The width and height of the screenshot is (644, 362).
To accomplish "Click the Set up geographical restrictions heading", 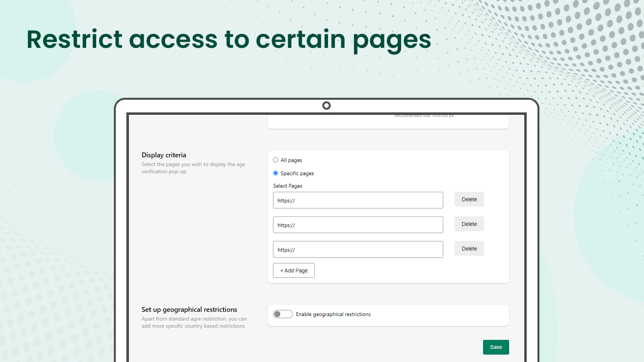I will pos(189,310).
